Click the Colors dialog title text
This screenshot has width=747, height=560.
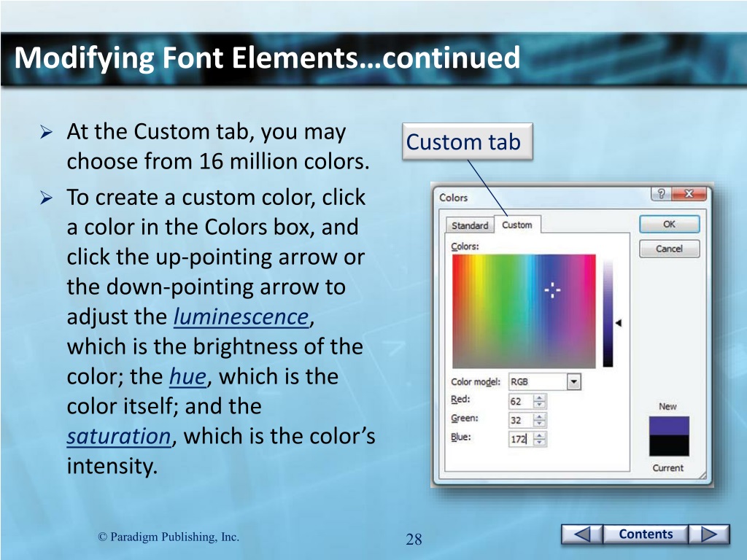(x=453, y=198)
